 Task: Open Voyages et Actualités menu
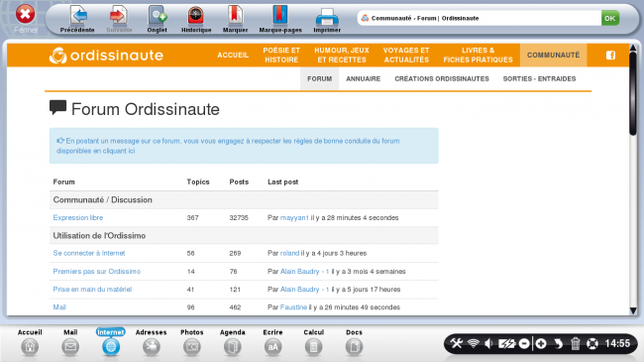pos(406,56)
